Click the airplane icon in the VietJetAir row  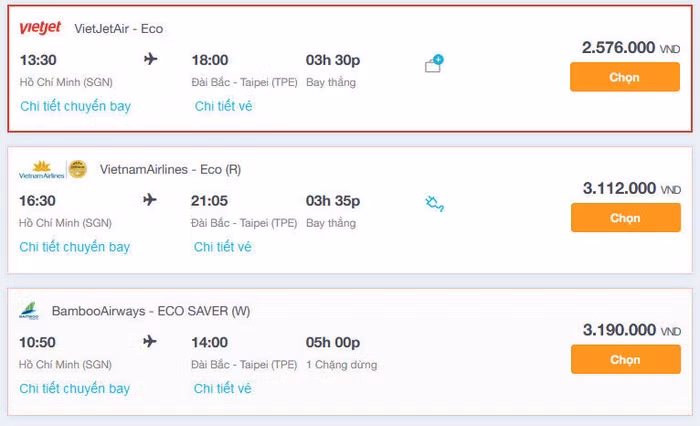point(151,59)
